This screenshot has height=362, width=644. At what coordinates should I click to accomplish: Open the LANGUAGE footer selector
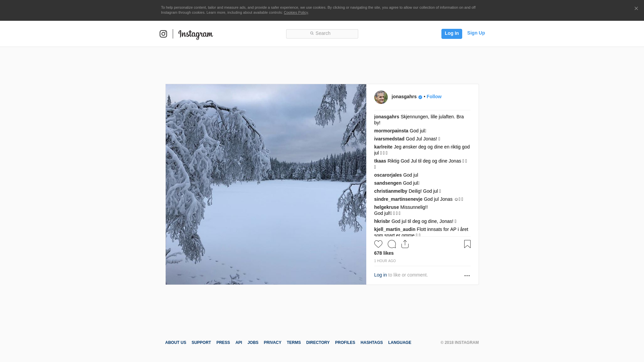(399, 343)
